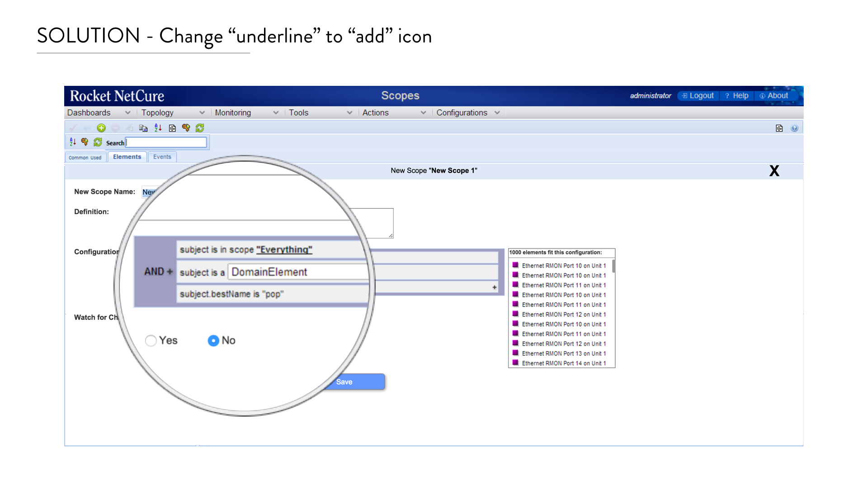Click the "Everything" scope link
Image resolution: width=868 pixels, height=488 pixels.
coord(284,250)
